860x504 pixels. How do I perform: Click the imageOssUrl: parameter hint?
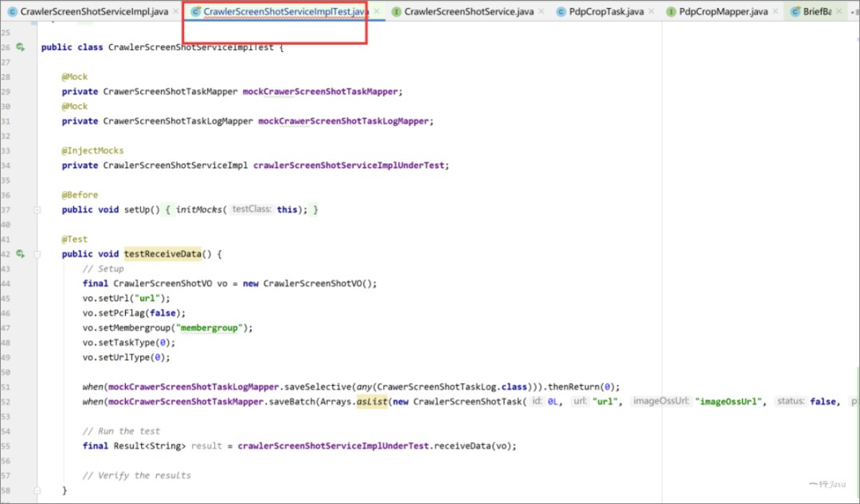tap(662, 401)
